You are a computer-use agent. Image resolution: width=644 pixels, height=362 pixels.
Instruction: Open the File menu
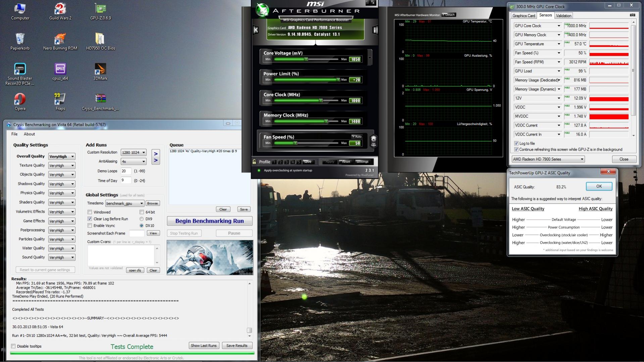(14, 134)
